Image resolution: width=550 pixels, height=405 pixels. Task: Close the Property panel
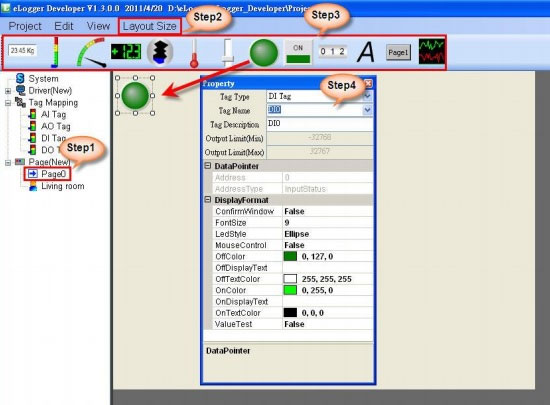coord(368,83)
